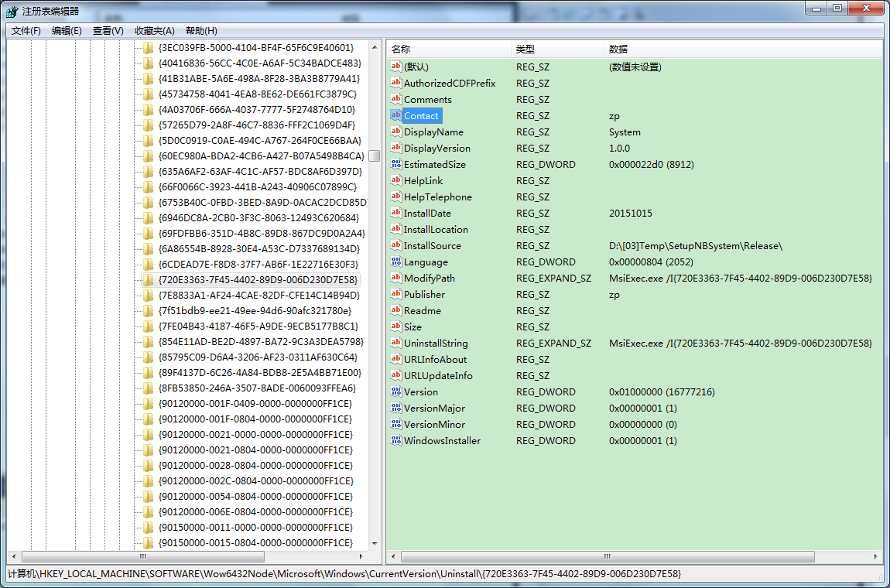Select the URLUpdateInfo value name
The height and width of the screenshot is (588, 890).
pyautogui.click(x=438, y=376)
